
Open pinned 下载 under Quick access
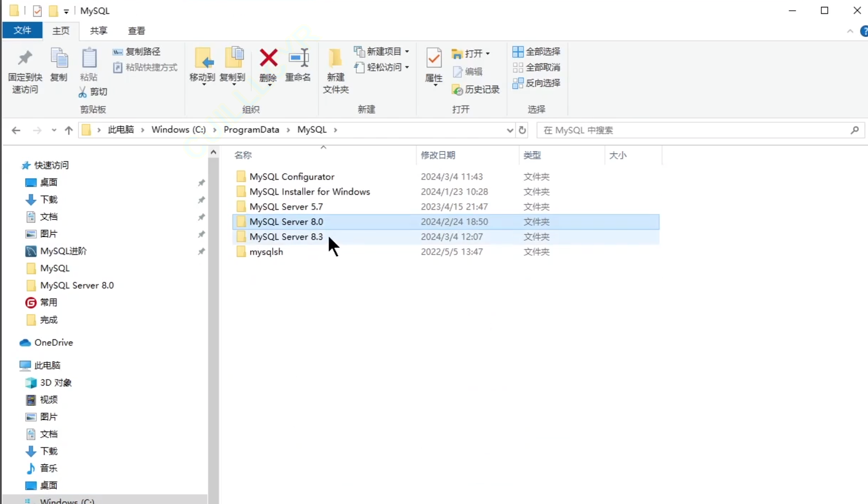pyautogui.click(x=42, y=199)
